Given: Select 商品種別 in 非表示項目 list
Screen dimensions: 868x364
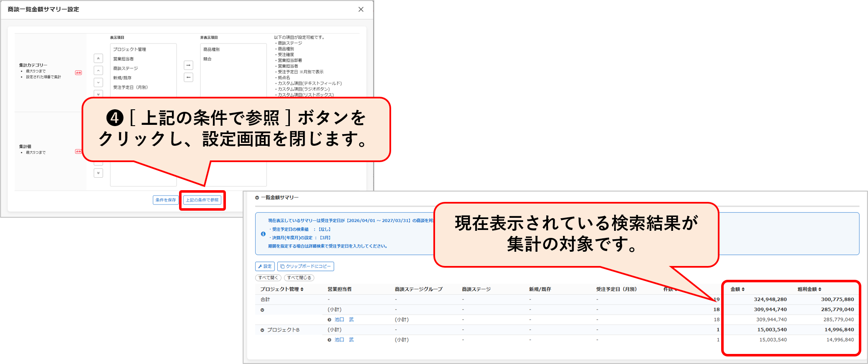Looking at the screenshot, I should click(211, 49).
